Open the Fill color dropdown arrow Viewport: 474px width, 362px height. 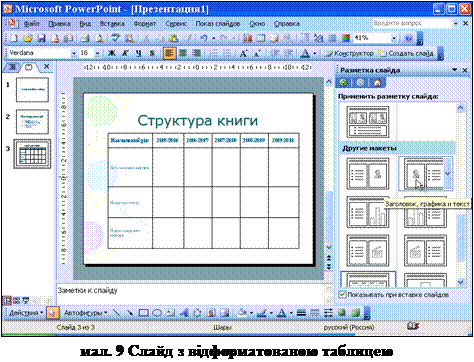pyautogui.click(x=251, y=313)
